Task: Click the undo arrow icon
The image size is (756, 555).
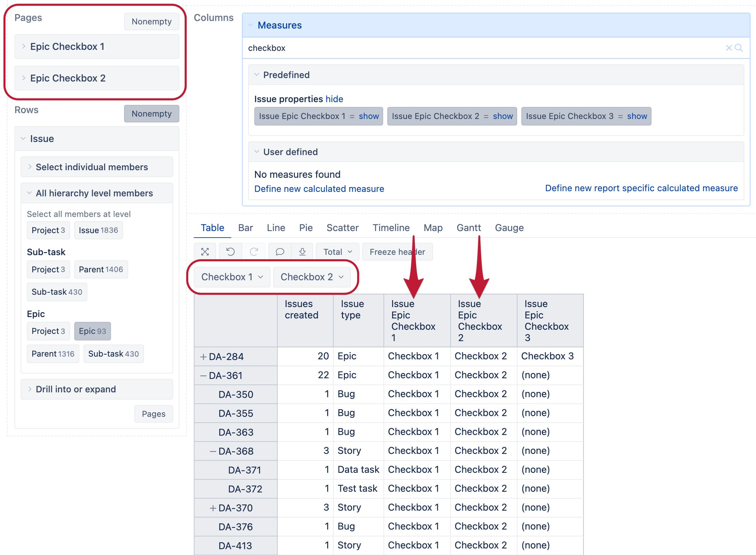Action: point(231,252)
